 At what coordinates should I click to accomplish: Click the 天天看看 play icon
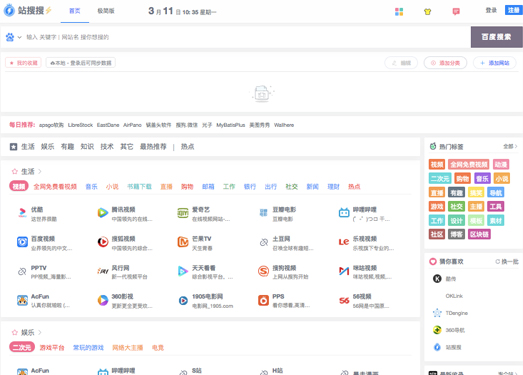point(183,271)
